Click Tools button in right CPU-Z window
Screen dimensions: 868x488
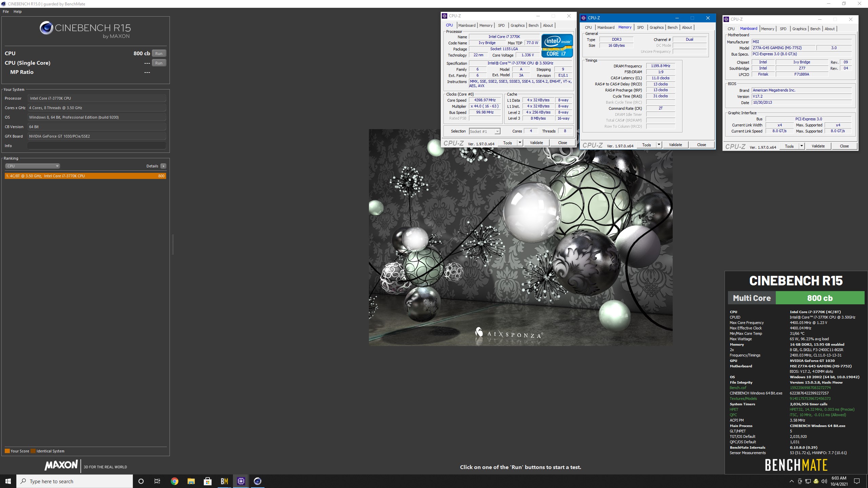click(x=789, y=146)
